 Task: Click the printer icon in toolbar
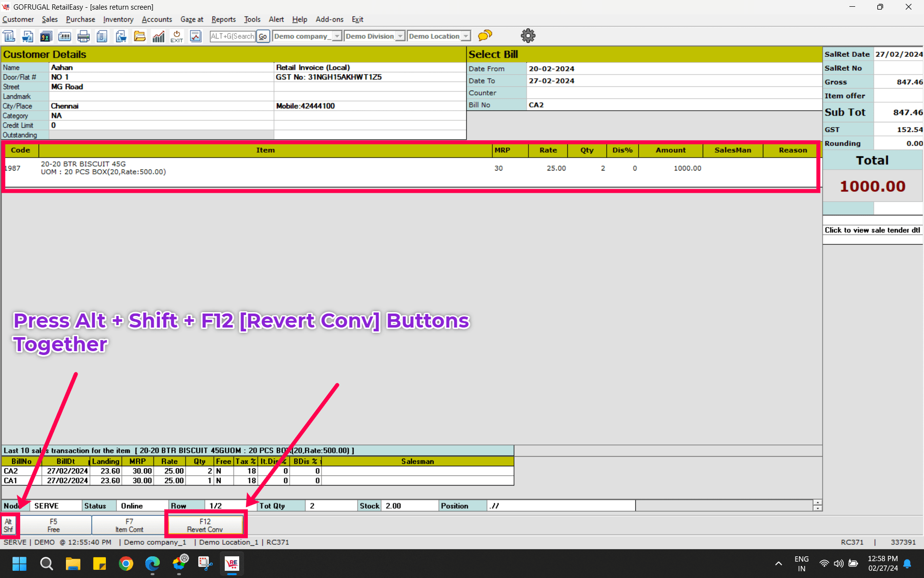click(83, 36)
